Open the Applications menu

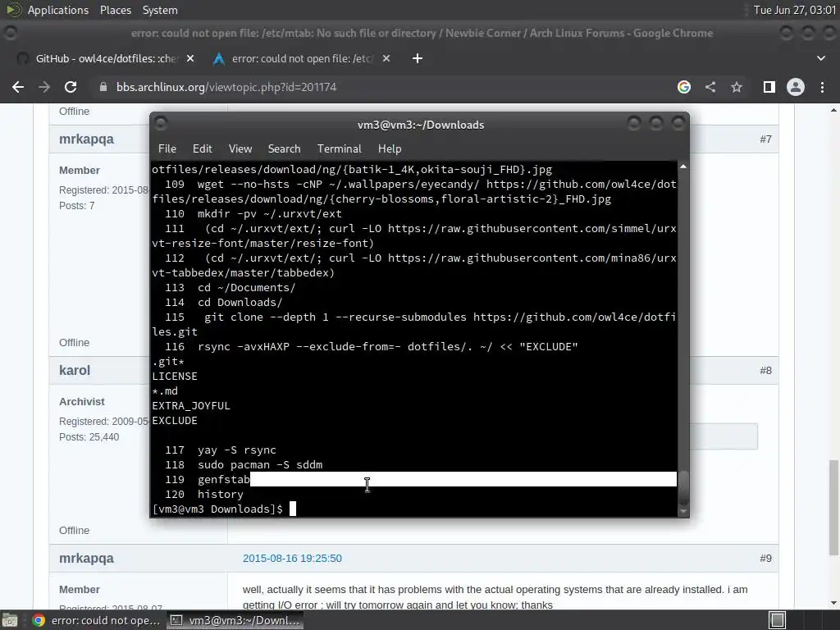58,10
